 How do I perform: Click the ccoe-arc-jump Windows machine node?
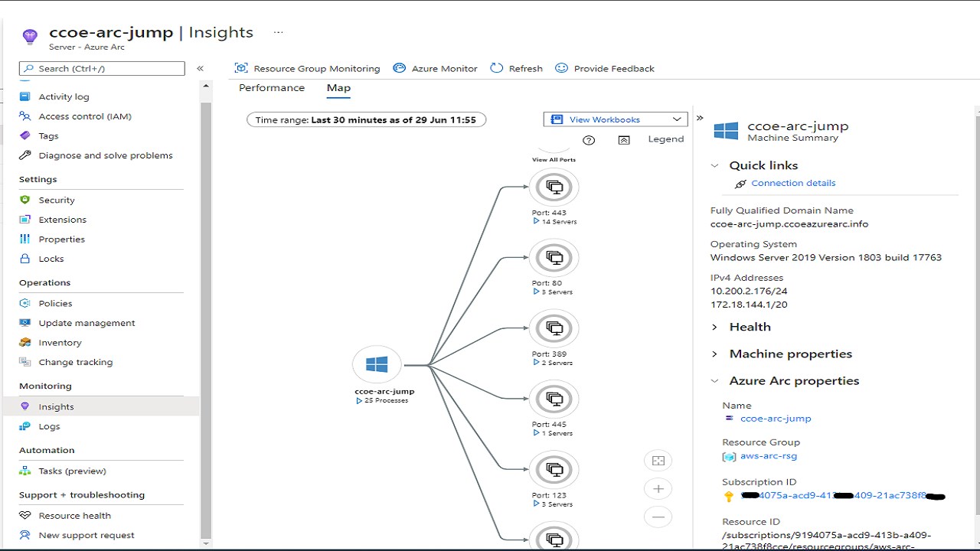coord(377,365)
